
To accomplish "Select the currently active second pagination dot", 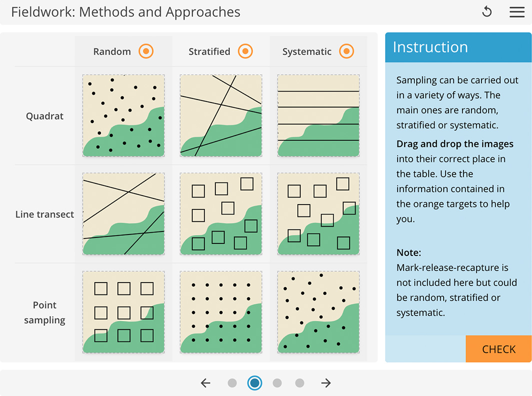I will point(254,382).
